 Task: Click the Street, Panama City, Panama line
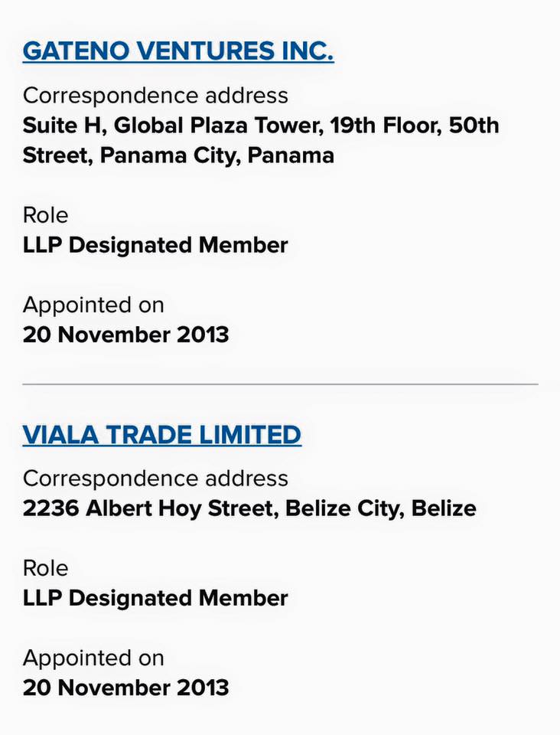[x=178, y=155]
